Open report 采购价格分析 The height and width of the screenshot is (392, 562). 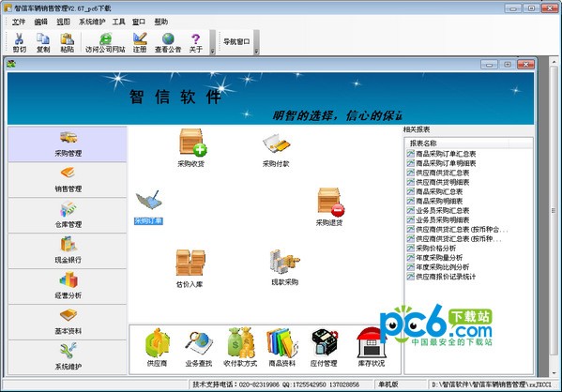pyautogui.click(x=432, y=248)
